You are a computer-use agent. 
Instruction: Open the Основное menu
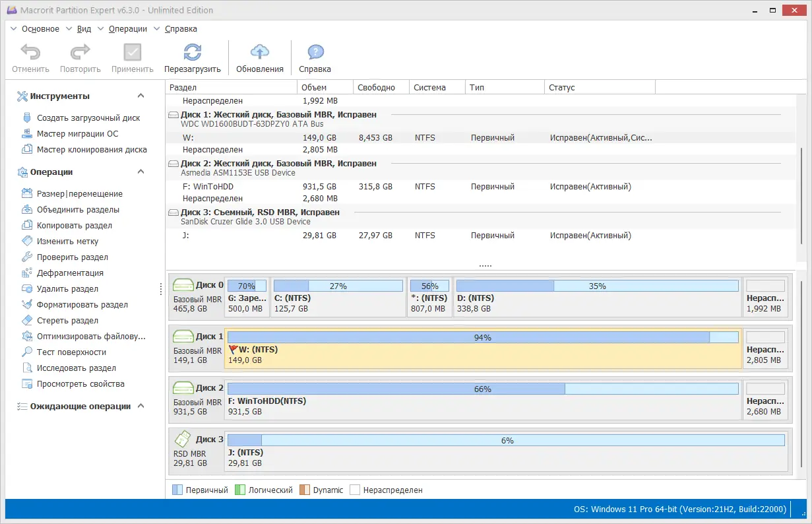40,29
